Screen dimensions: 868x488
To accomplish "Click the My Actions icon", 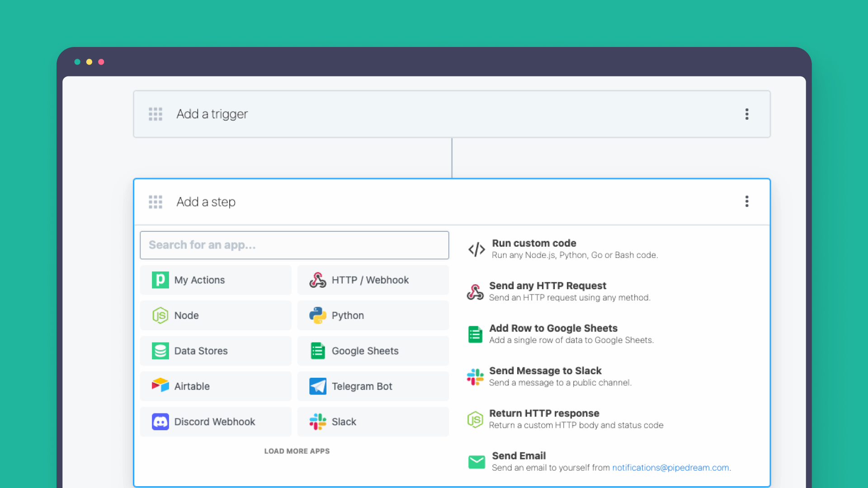I will [x=159, y=279].
